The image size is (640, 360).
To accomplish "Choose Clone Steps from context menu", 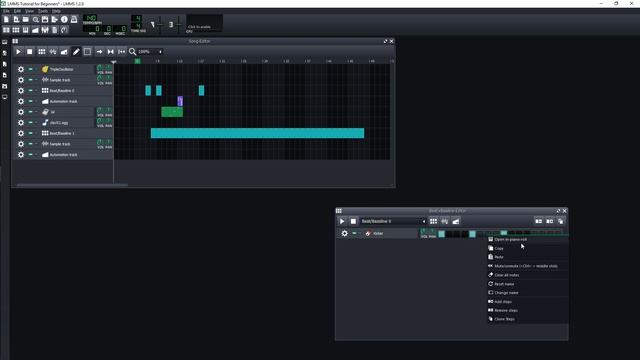I will coord(528,319).
